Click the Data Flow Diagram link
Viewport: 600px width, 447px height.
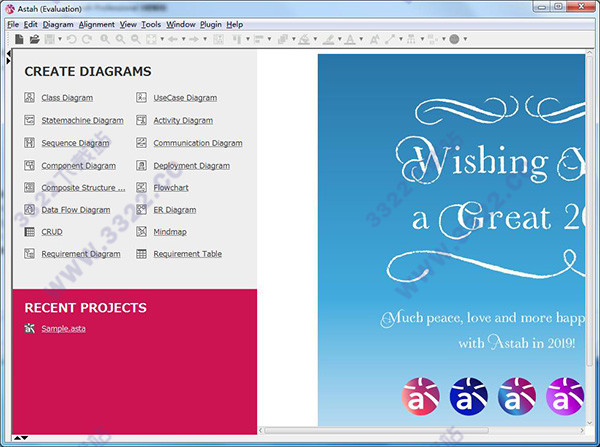click(x=76, y=210)
